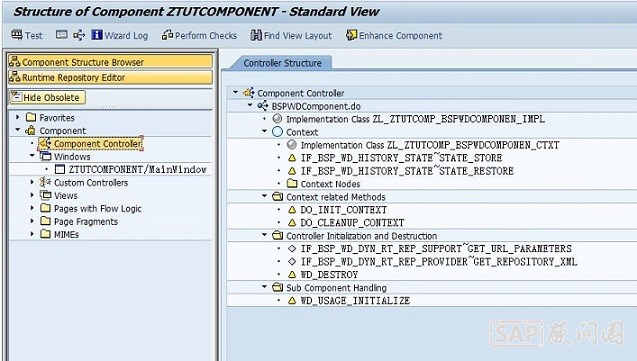Expand the Page Fragments node

32,221
